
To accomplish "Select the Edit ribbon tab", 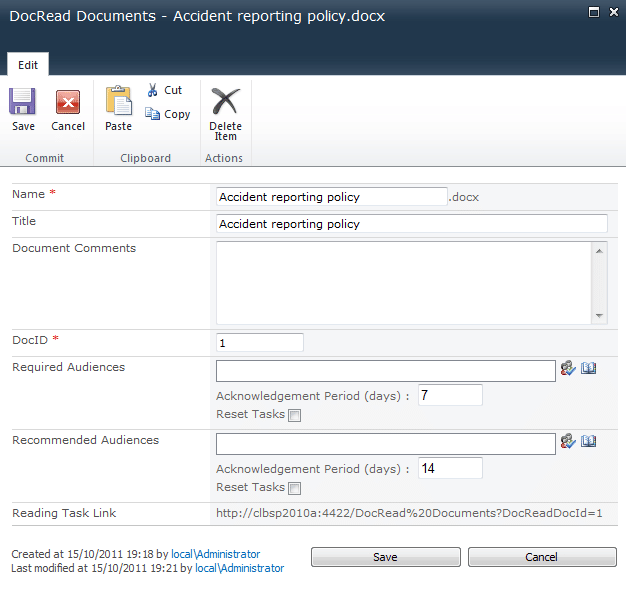I will coord(28,65).
